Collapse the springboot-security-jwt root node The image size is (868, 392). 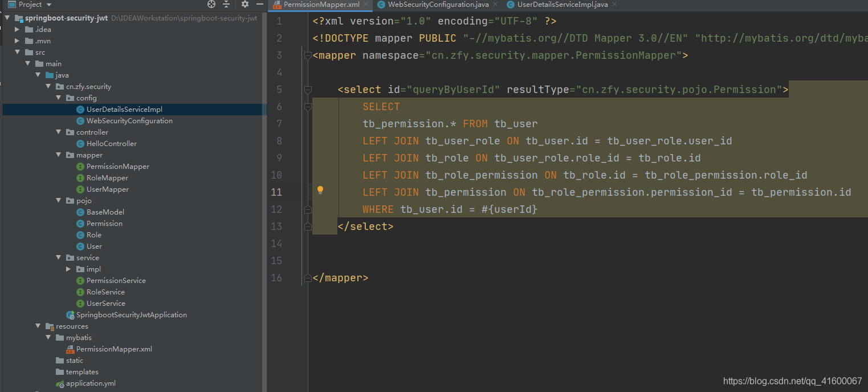click(7, 18)
